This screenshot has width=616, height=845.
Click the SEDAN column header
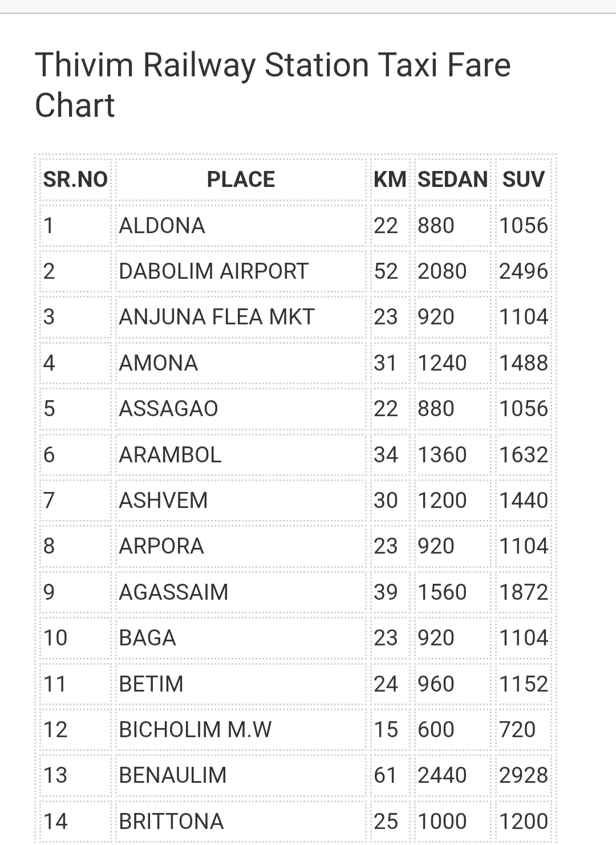pos(453,180)
